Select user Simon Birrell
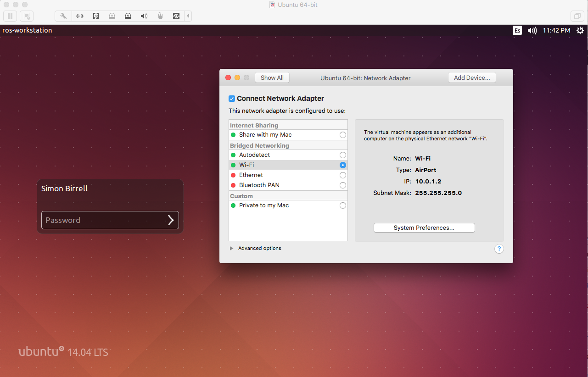 tap(64, 188)
